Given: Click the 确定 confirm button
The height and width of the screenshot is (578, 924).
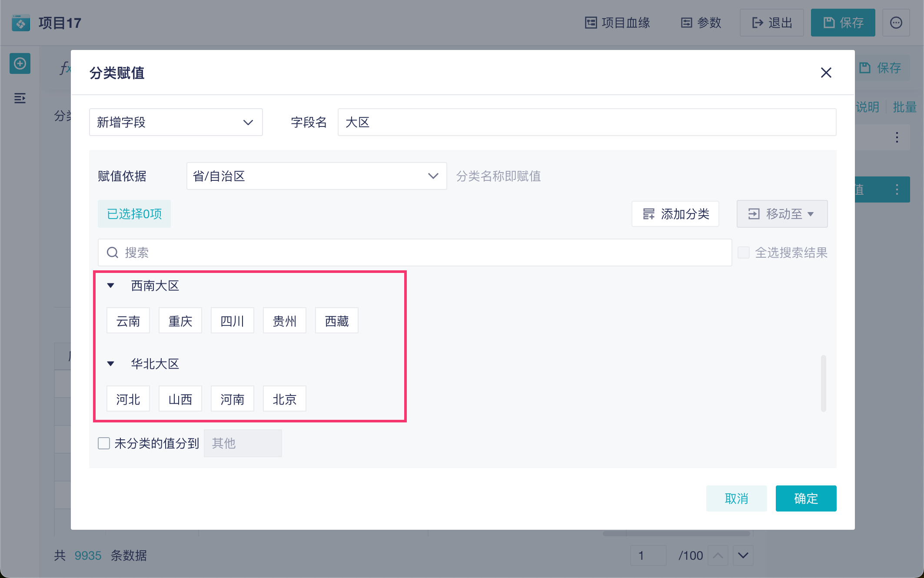Looking at the screenshot, I should 806,498.
